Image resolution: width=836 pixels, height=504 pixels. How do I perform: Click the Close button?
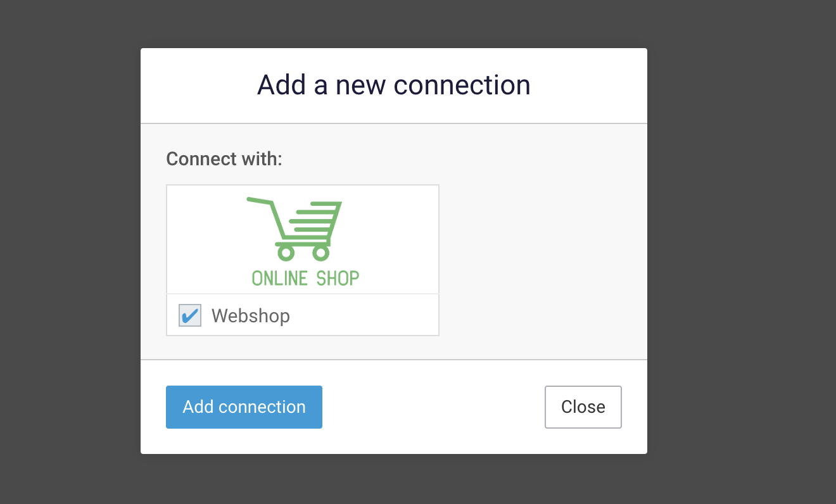point(583,407)
